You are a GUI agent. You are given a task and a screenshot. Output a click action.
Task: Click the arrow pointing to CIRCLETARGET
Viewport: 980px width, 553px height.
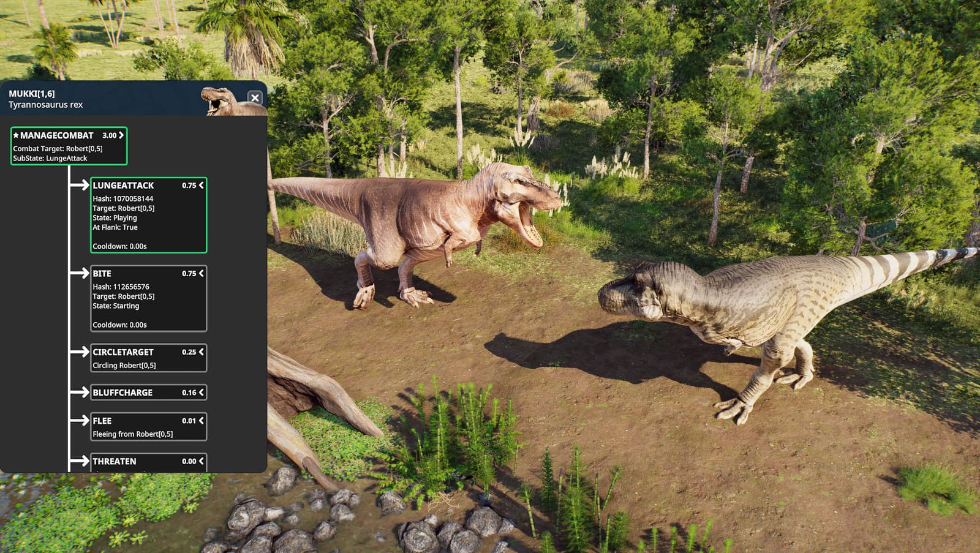(80, 352)
